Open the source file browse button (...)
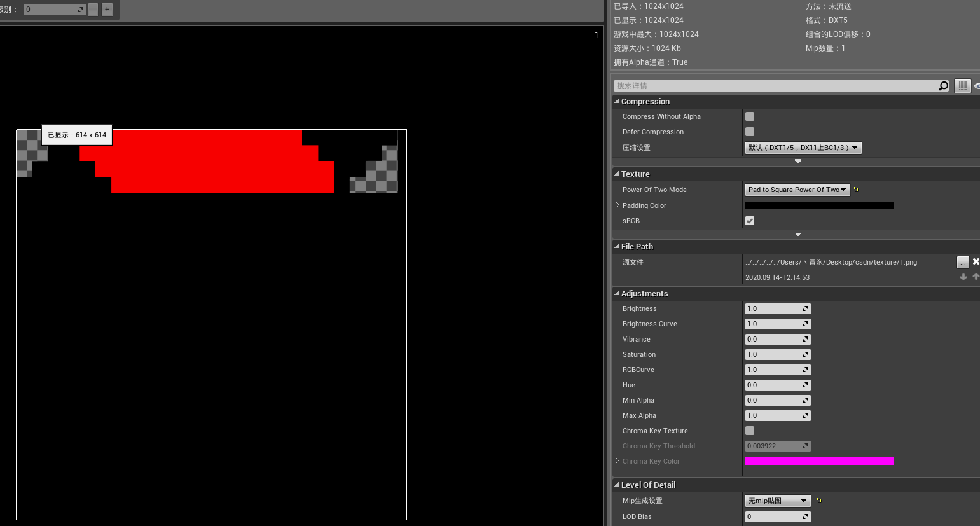The width and height of the screenshot is (980, 526). 962,261
